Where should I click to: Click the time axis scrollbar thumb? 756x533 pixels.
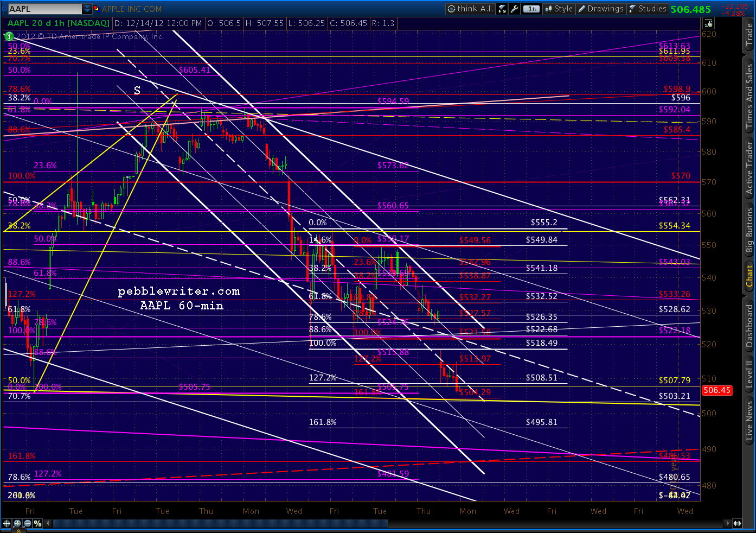(220, 523)
